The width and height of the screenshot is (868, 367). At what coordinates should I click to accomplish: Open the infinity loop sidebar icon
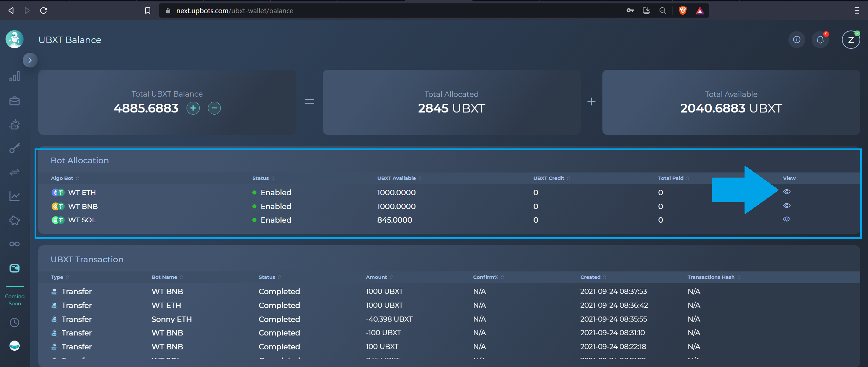click(x=15, y=244)
